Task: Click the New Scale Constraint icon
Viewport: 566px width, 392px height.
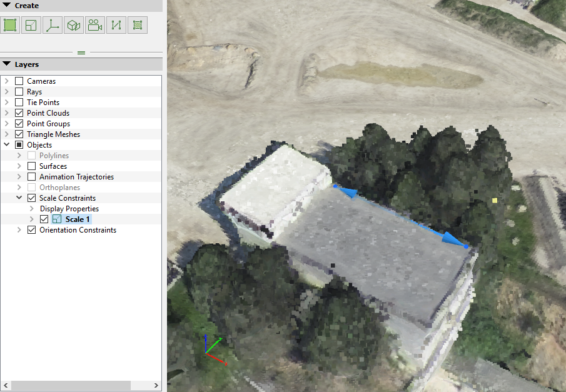Action: pos(31,25)
